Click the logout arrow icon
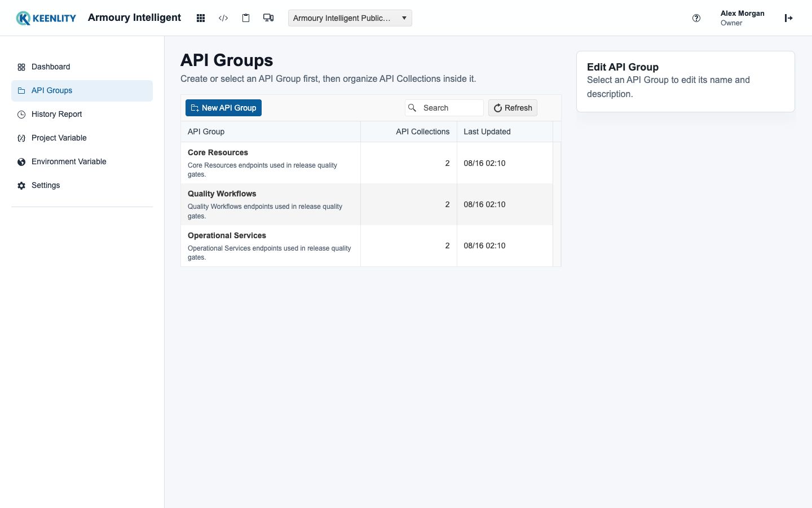 (x=789, y=18)
